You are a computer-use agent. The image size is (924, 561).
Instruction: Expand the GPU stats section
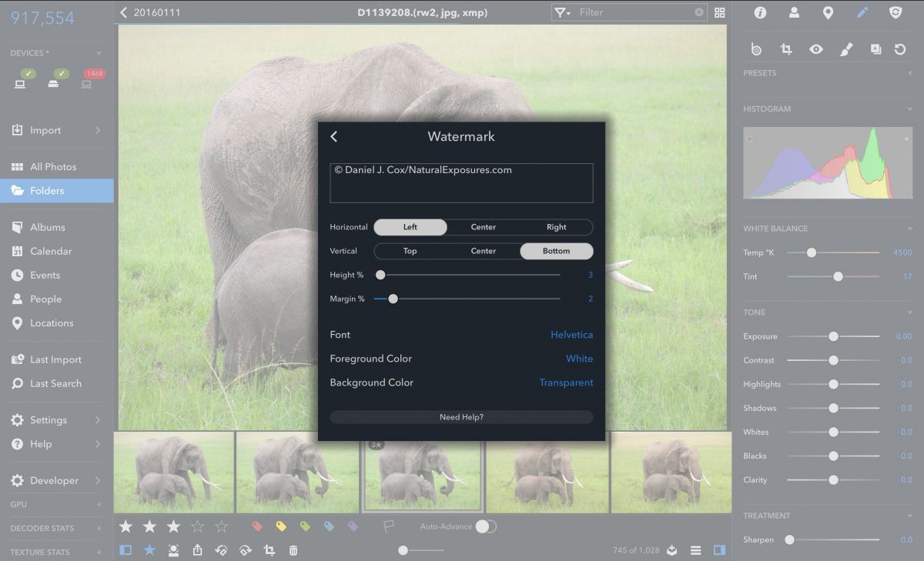coord(99,505)
